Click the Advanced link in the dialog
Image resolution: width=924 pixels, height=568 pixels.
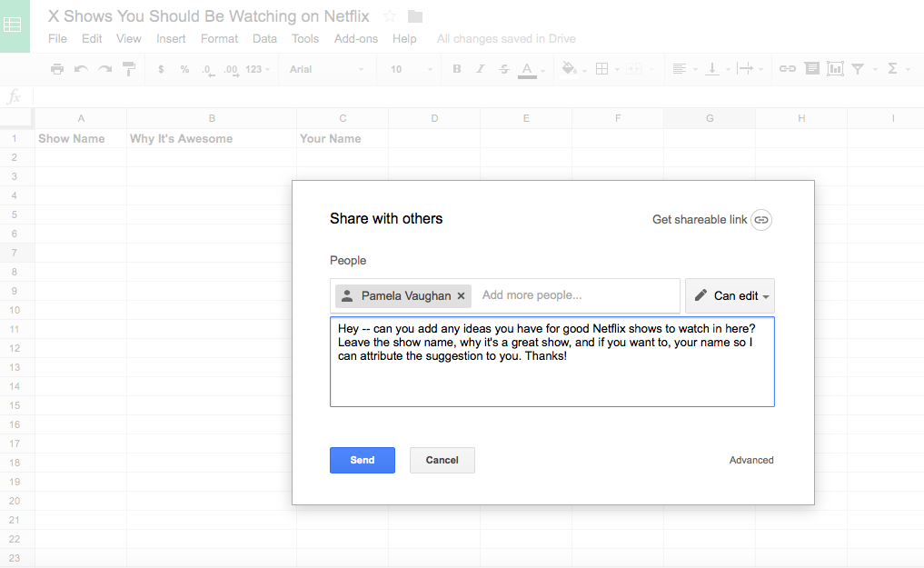point(751,460)
